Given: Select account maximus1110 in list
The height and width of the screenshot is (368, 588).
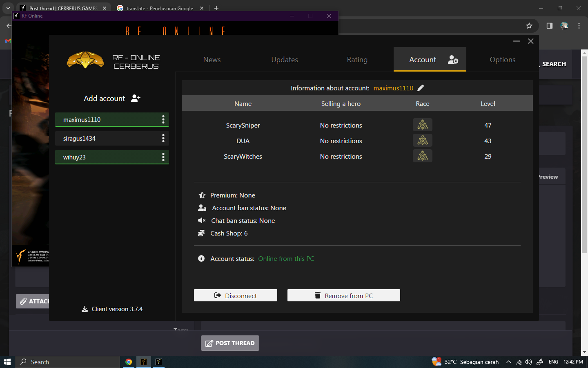Looking at the screenshot, I should (112, 119).
